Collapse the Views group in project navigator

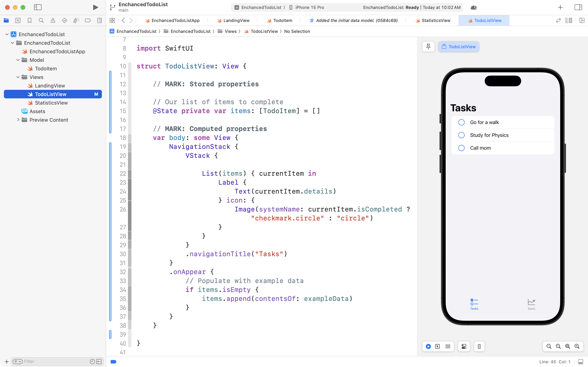coord(17,77)
